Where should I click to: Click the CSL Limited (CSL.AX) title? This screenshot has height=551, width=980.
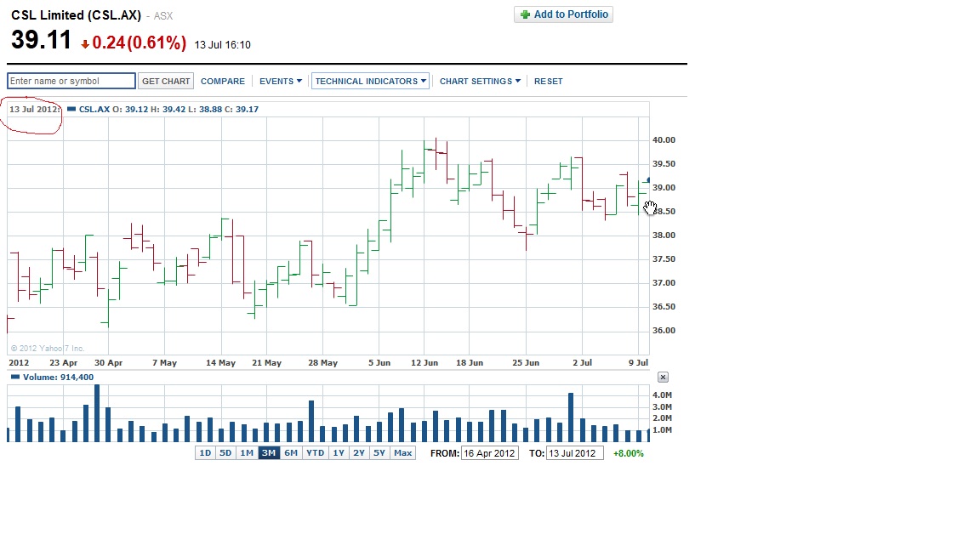pyautogui.click(x=77, y=15)
